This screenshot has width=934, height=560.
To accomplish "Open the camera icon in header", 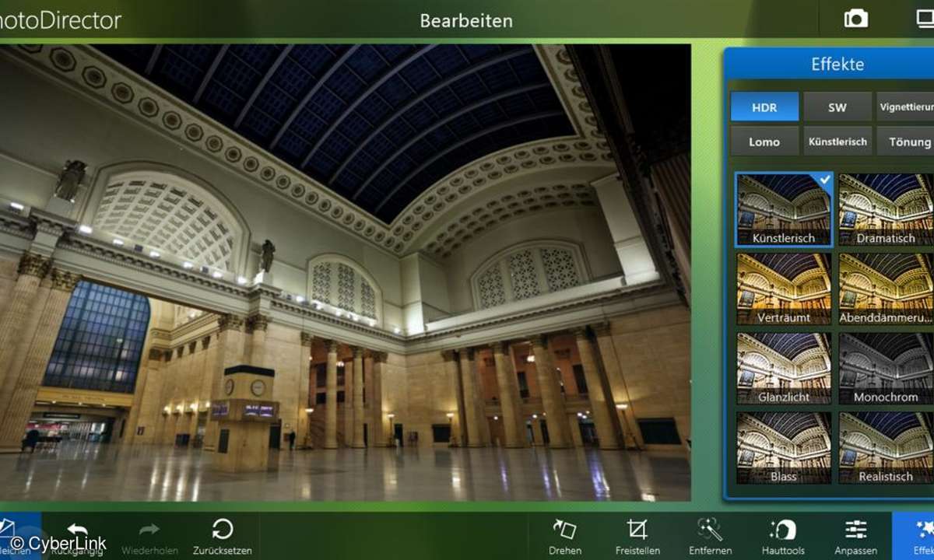I will [x=855, y=19].
